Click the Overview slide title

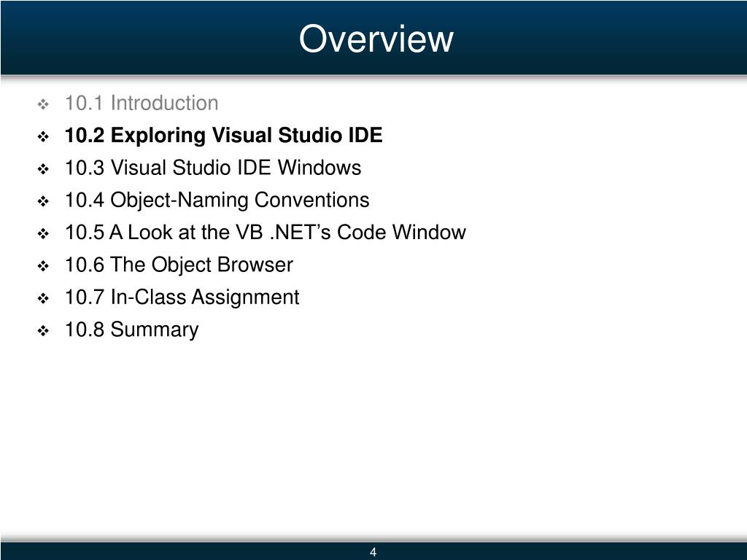376,39
